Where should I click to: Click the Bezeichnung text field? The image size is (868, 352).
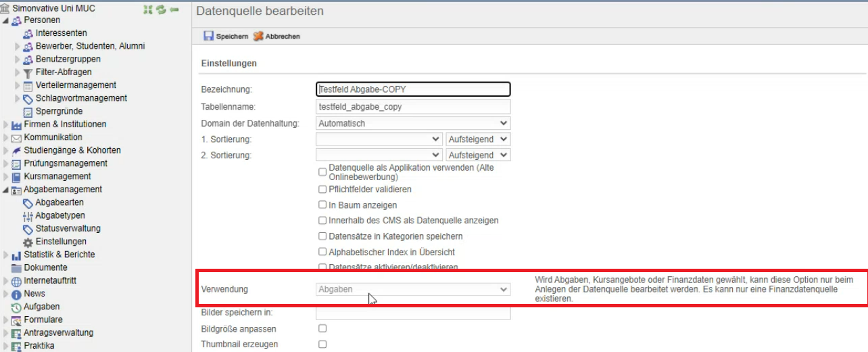(413, 89)
